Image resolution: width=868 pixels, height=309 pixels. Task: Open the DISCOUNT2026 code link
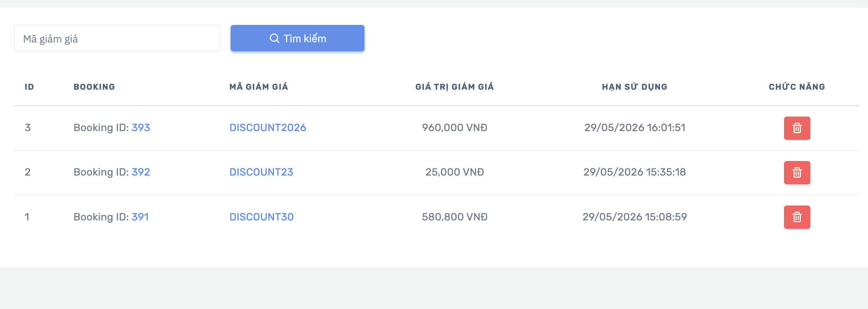pyautogui.click(x=268, y=128)
